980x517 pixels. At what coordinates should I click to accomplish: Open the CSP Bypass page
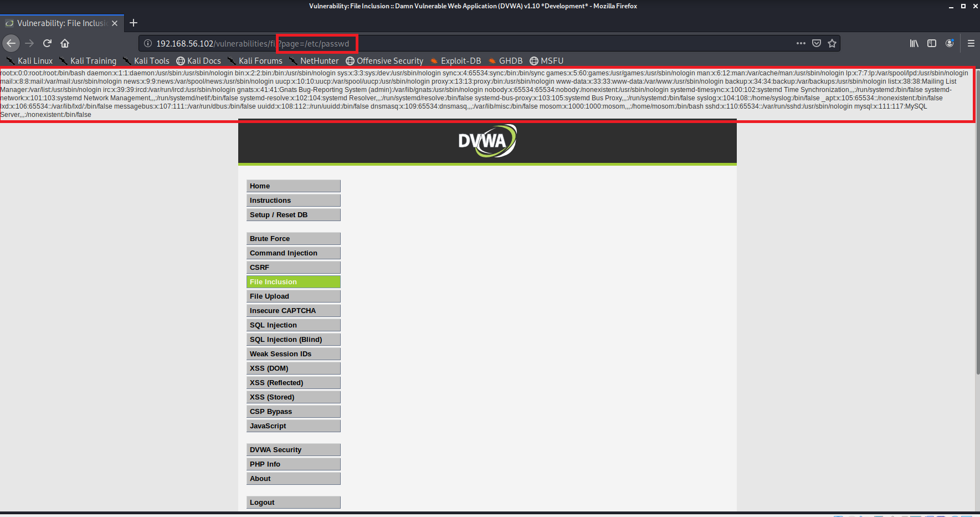(x=294, y=412)
